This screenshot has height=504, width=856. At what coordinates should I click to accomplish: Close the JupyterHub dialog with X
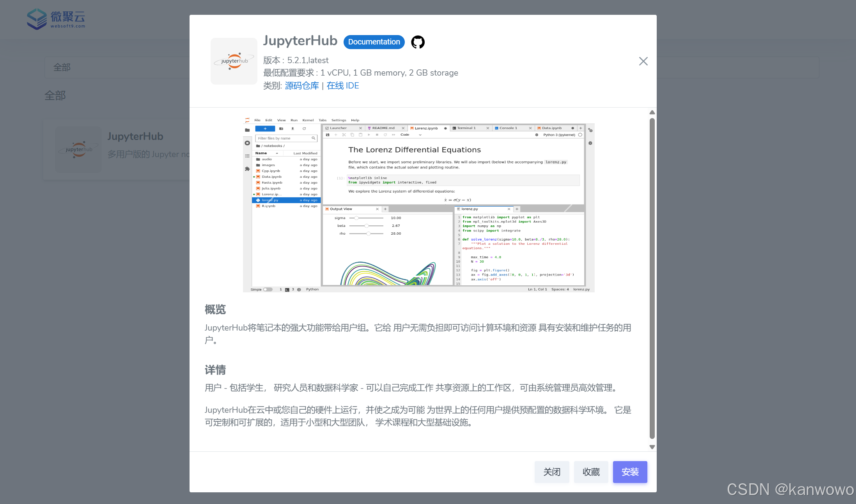643,61
